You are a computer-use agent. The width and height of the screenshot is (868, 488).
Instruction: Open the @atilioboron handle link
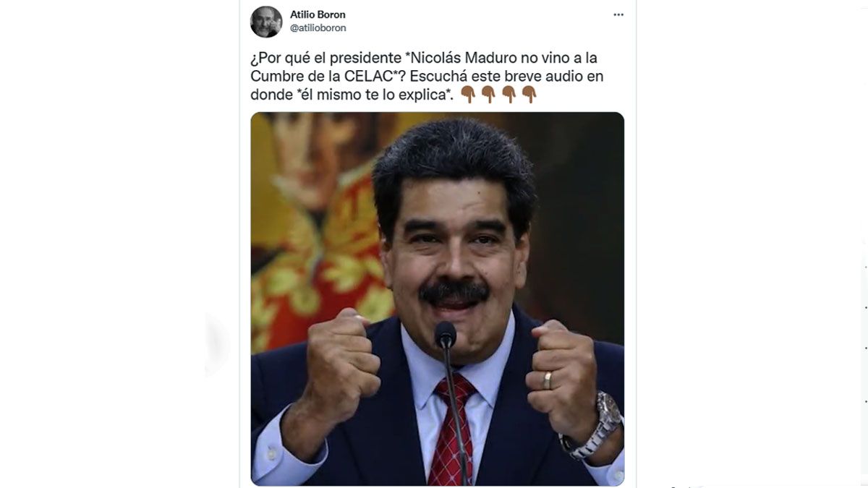[x=318, y=28]
